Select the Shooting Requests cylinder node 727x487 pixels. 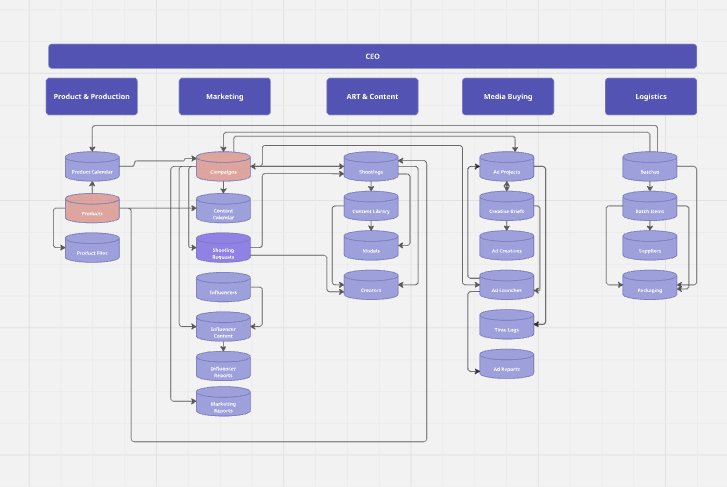pos(223,249)
